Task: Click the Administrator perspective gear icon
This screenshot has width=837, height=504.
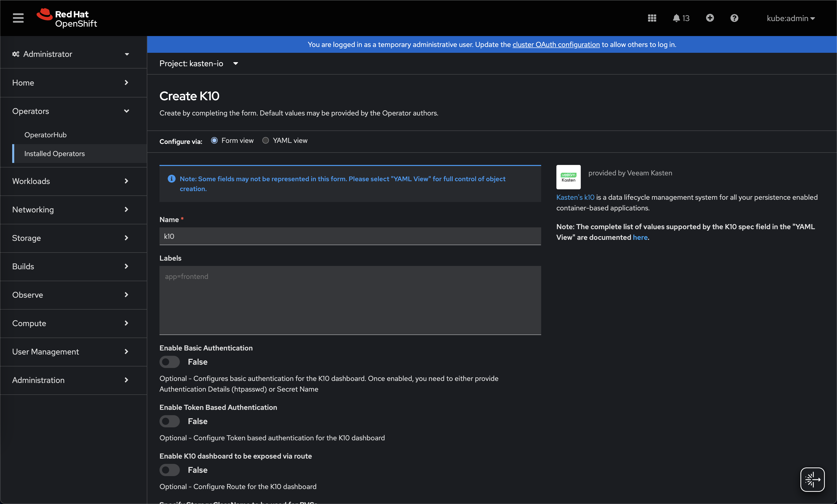Action: pos(16,54)
